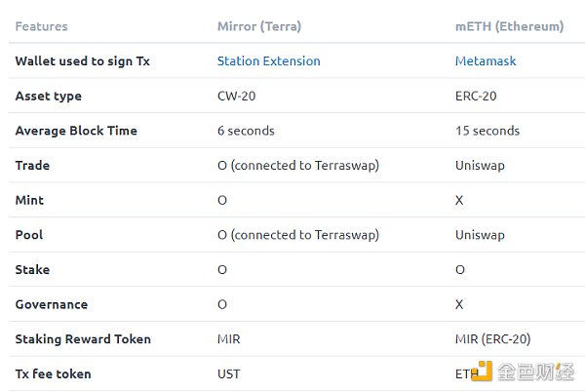
Task: Click the X in the Mint row
Action: click(x=460, y=200)
